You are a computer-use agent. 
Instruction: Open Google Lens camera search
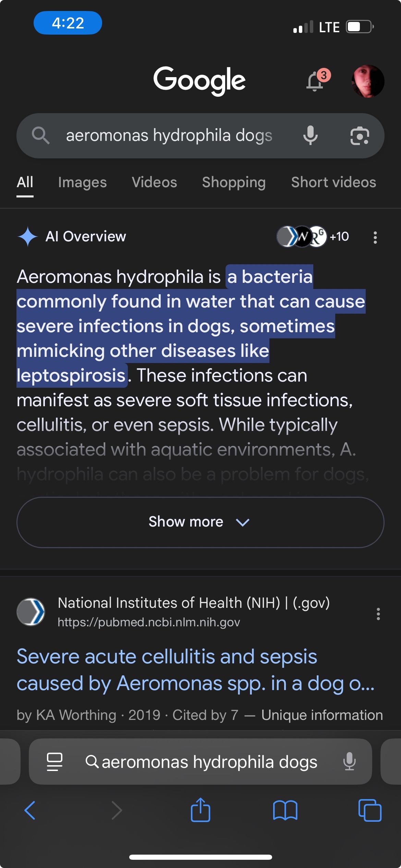pos(360,136)
